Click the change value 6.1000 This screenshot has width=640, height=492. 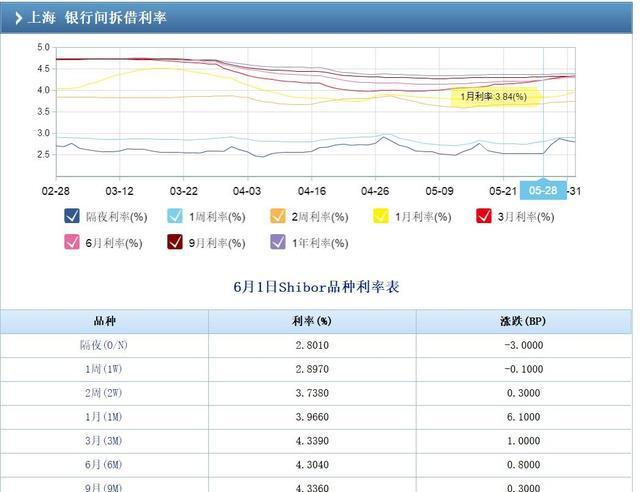pos(524,417)
